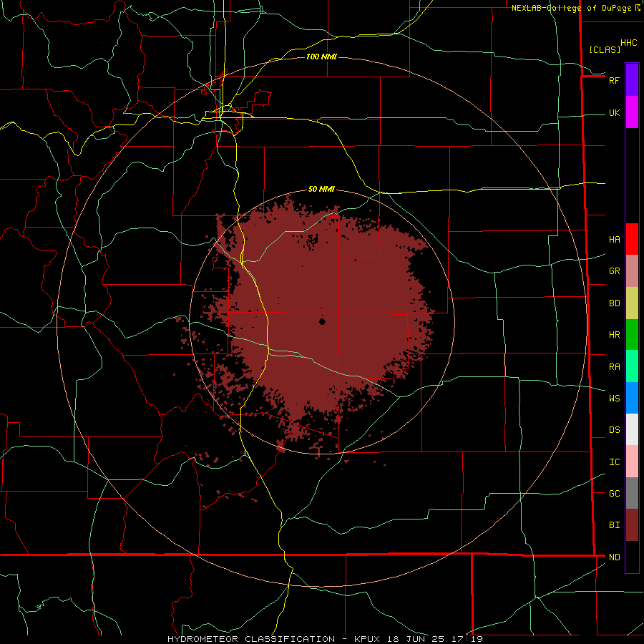Click the HR green legend swatch
Screen dimensions: 644x644
[x=632, y=335]
